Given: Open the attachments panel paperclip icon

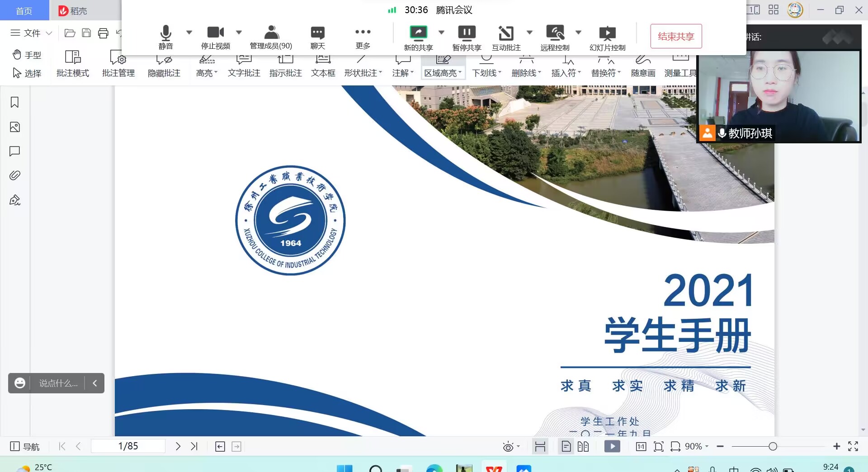Looking at the screenshot, I should pos(14,175).
